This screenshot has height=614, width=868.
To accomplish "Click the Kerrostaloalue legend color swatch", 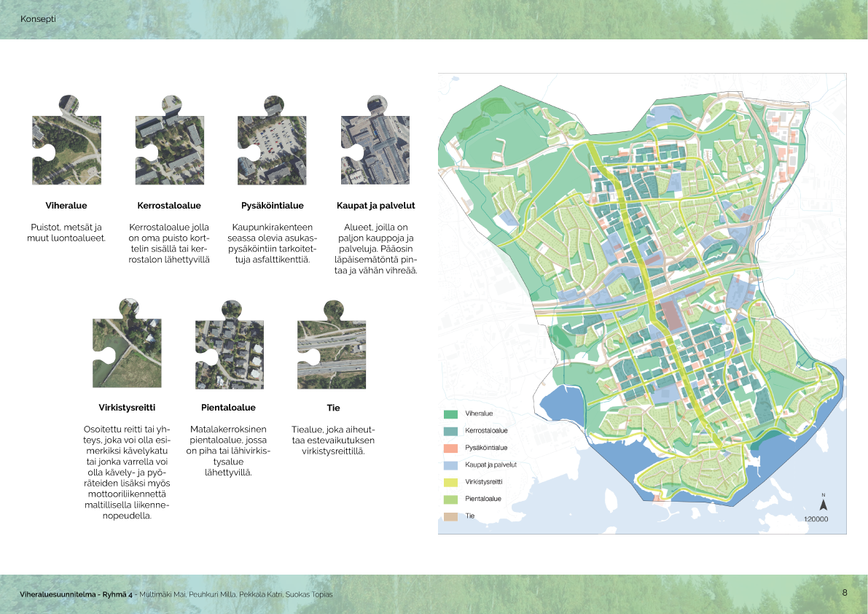I will point(450,431).
